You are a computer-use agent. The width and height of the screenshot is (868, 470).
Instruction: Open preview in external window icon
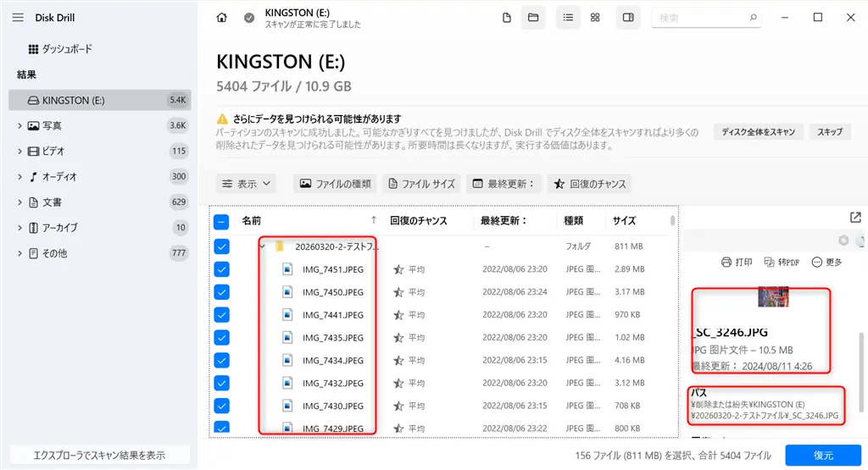[855, 218]
